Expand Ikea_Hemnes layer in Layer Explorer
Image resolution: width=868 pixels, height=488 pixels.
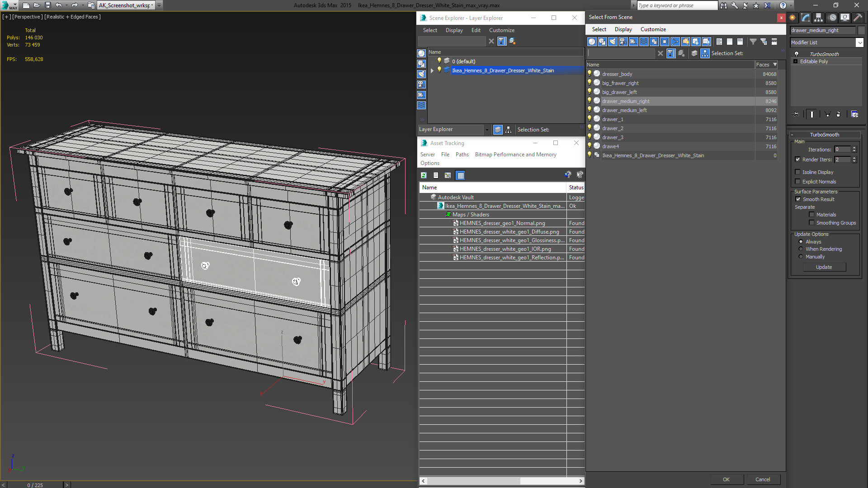click(432, 70)
